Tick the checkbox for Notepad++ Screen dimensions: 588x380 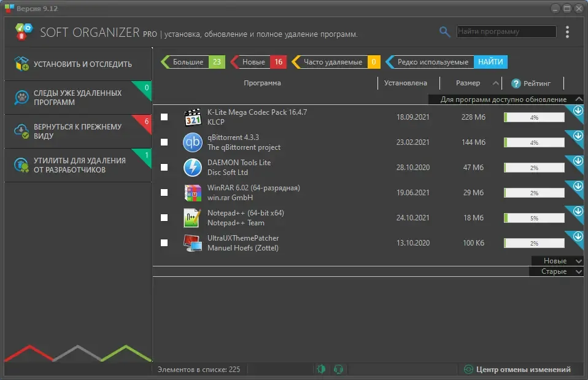click(164, 217)
